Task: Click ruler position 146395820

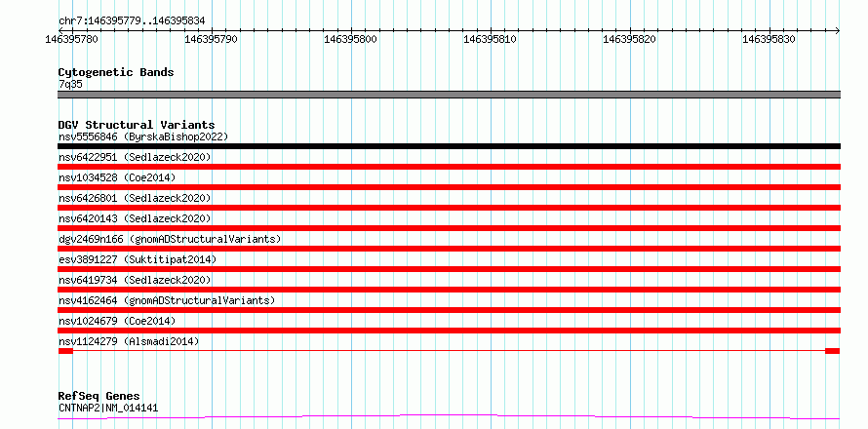Action: [x=630, y=39]
